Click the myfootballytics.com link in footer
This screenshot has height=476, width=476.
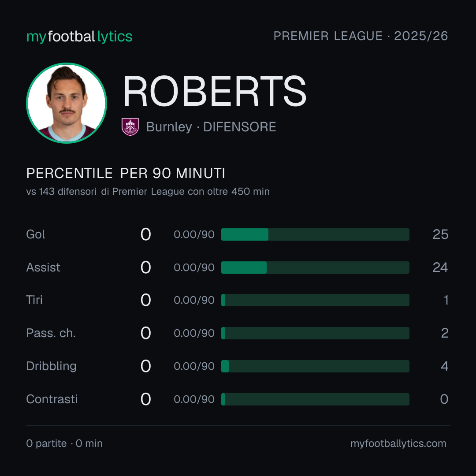coord(398,443)
